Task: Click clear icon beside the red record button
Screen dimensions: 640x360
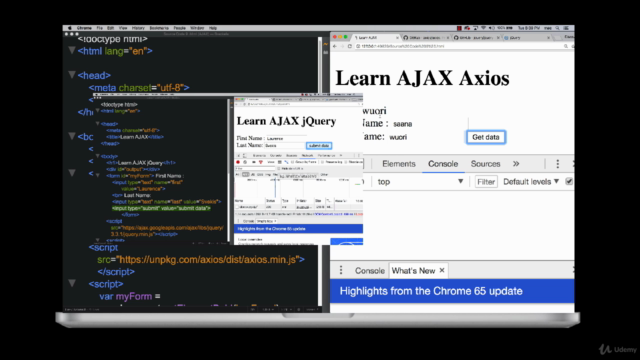Action: [x=245, y=162]
